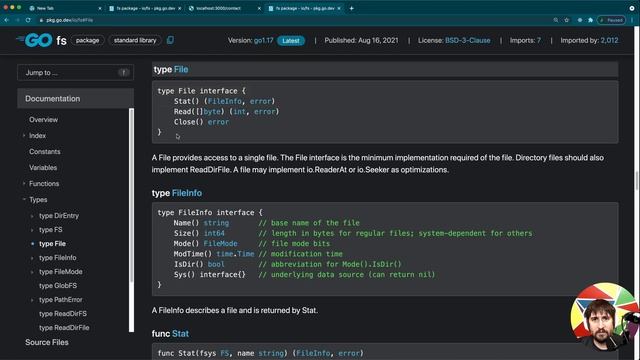Go to Variables in sidebar
The image size is (640, 360).
[x=43, y=167]
